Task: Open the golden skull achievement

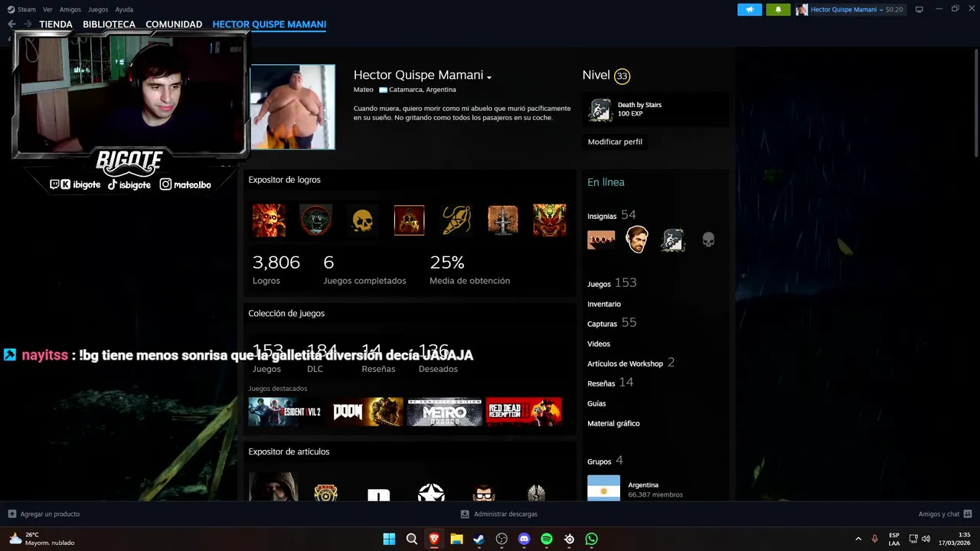Action: click(362, 220)
